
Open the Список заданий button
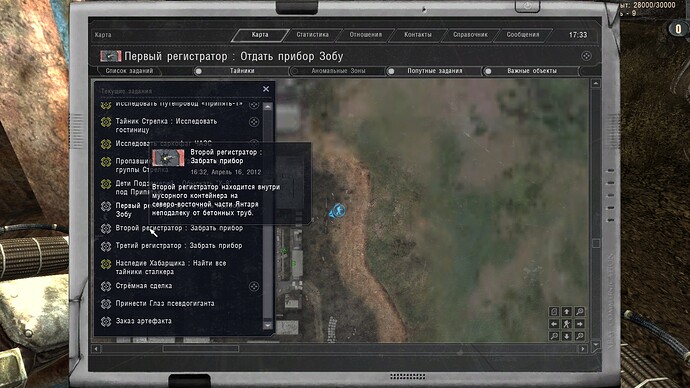pos(129,71)
